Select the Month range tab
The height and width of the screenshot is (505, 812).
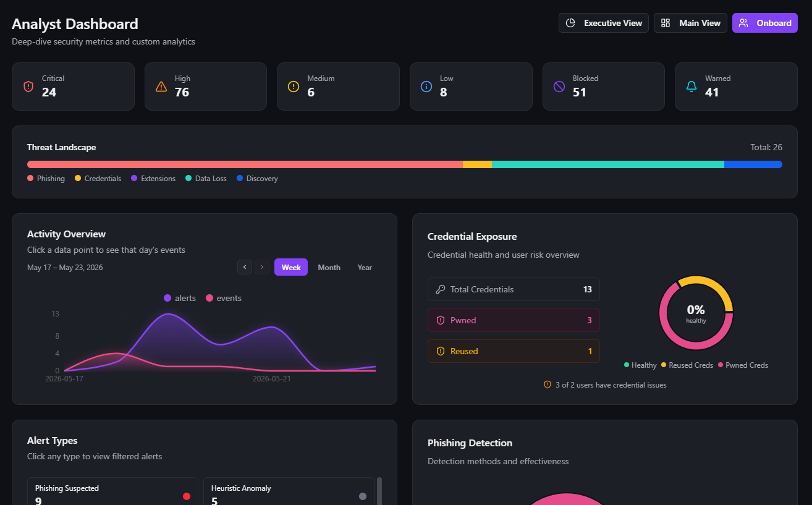(x=329, y=267)
